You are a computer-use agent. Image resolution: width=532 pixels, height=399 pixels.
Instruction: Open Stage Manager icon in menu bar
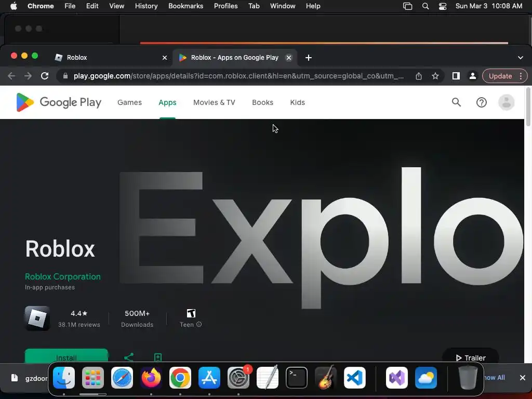[x=407, y=6]
